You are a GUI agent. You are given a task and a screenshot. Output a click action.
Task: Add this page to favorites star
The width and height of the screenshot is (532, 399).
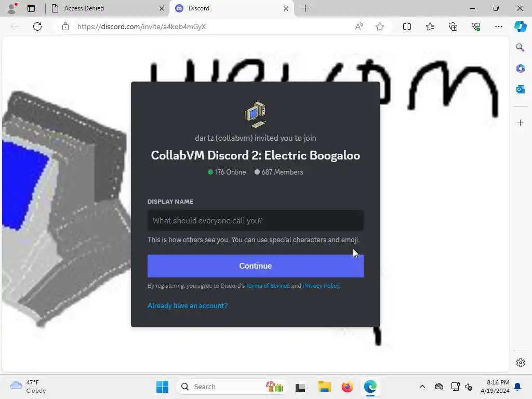[x=380, y=26]
